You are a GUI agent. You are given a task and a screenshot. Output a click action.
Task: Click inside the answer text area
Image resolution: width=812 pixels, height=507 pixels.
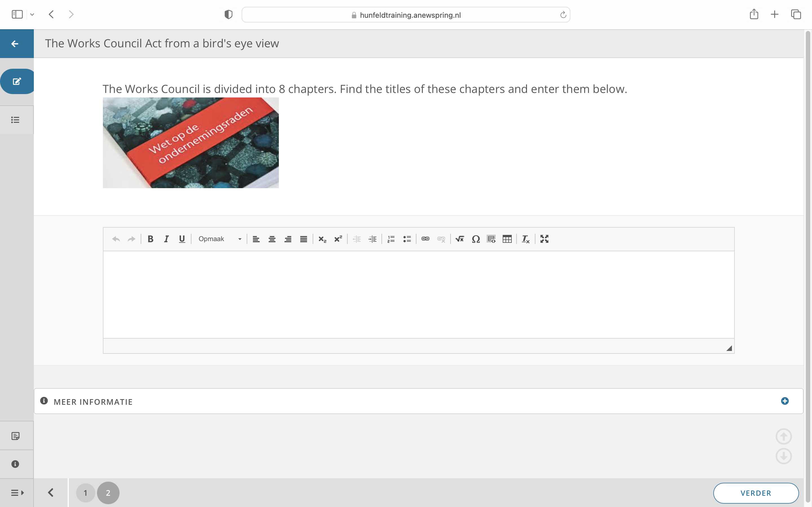tap(418, 294)
